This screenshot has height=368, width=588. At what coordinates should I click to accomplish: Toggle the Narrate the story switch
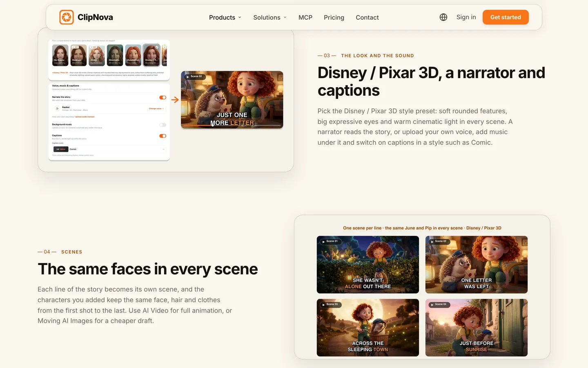163,97
